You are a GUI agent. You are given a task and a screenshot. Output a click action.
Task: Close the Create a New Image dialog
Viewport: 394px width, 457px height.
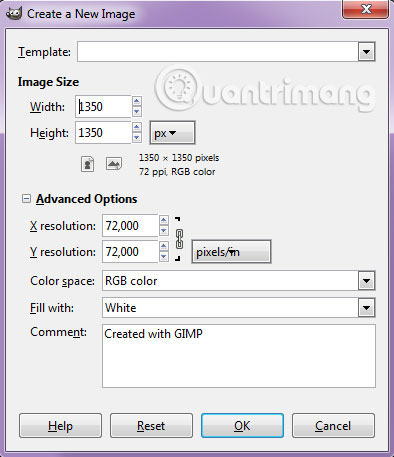click(366, 9)
